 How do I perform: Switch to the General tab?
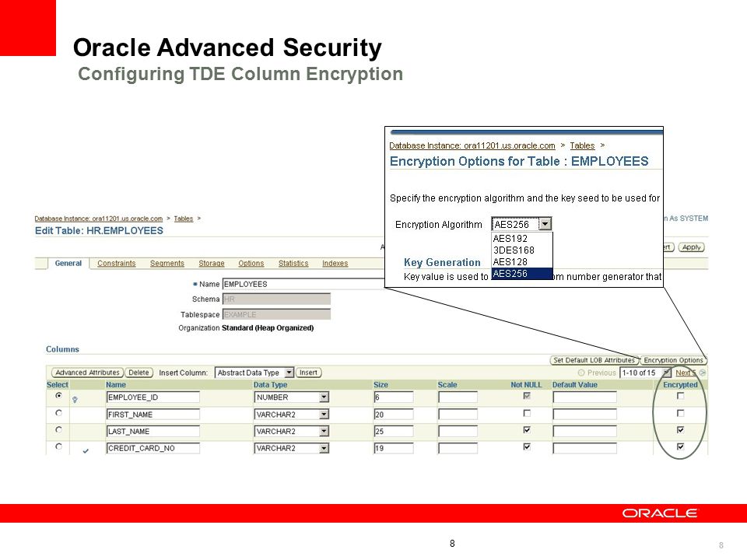(68, 264)
